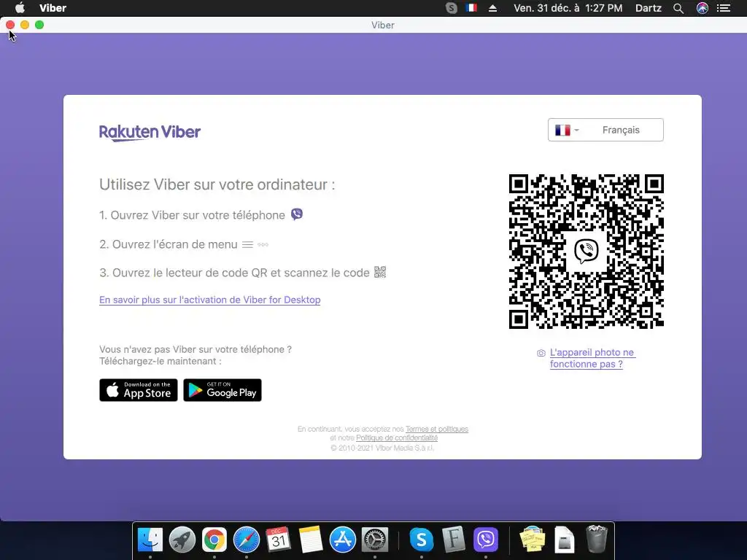Open Google Chrome from the dock

[x=214, y=540]
